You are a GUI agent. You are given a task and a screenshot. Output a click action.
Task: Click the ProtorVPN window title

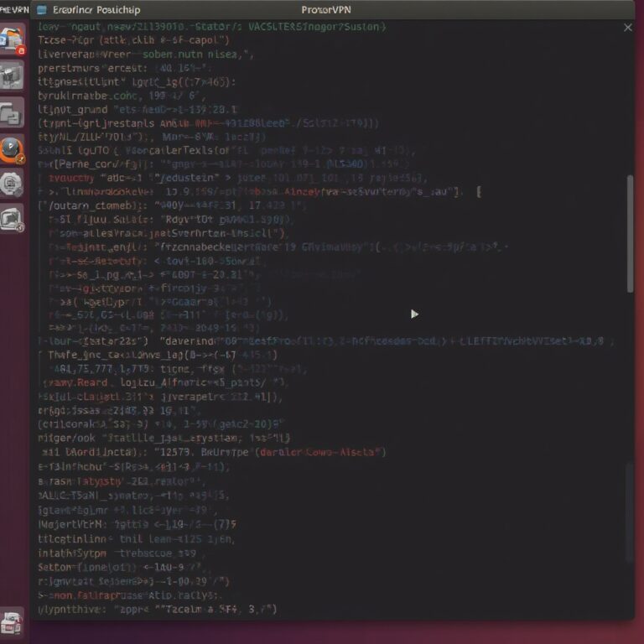tap(326, 10)
